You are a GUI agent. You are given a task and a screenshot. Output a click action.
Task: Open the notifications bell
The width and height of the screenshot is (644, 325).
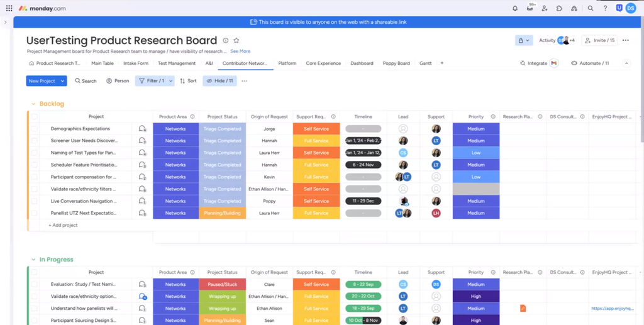click(x=515, y=8)
